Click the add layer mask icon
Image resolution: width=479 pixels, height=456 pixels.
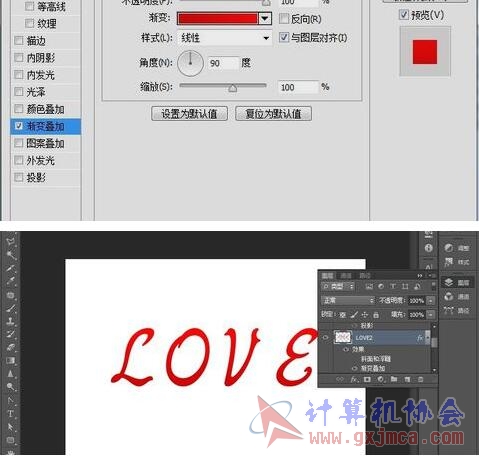click(x=367, y=379)
